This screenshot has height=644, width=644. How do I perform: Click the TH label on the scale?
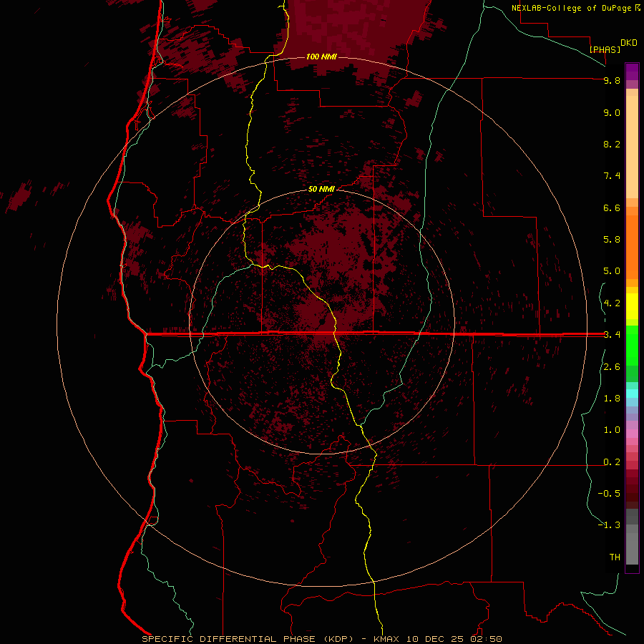[615, 557]
